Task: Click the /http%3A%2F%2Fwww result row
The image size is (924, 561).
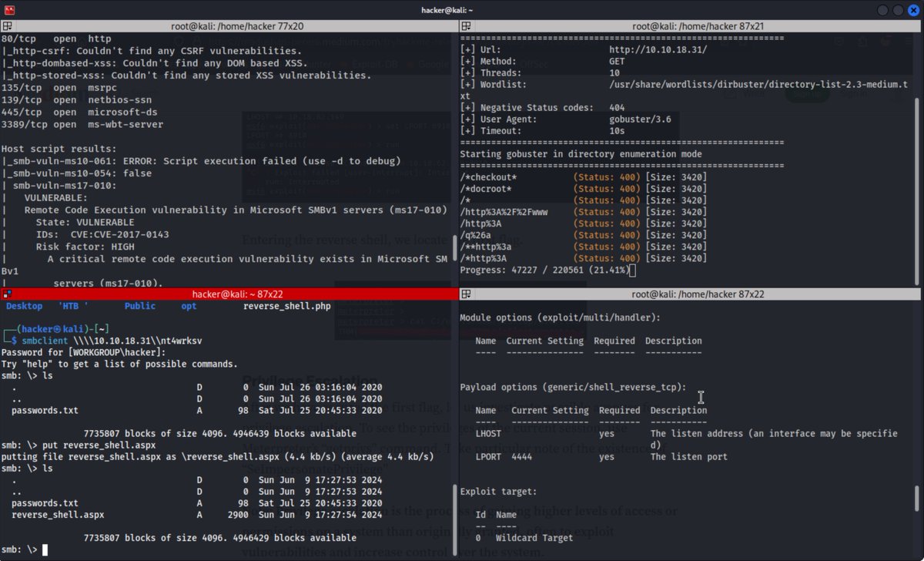Action: coord(584,212)
